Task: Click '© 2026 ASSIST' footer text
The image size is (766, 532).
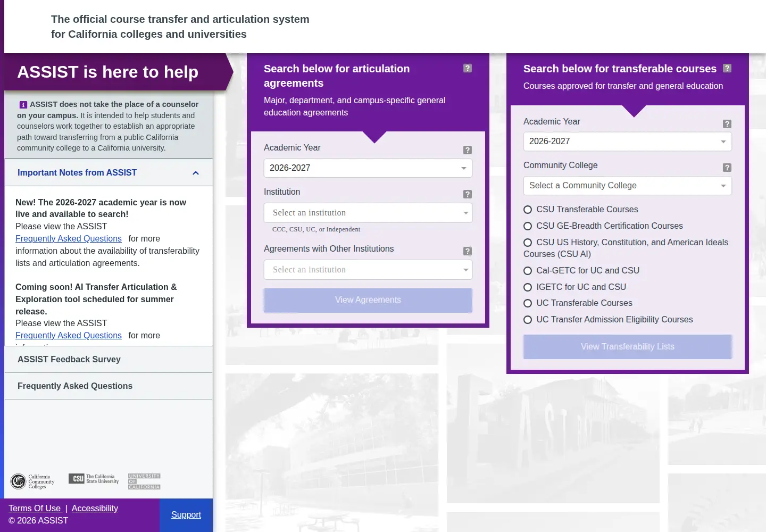Action: point(38,521)
